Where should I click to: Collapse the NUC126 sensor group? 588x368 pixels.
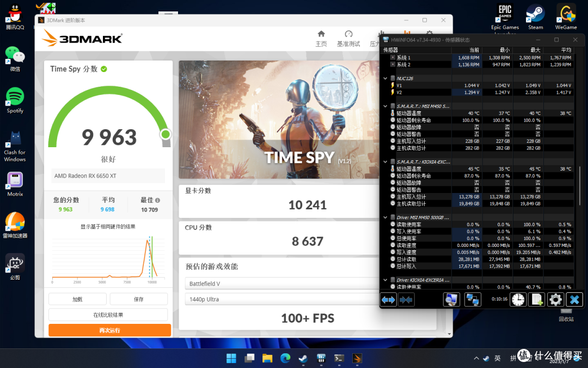tap(385, 79)
